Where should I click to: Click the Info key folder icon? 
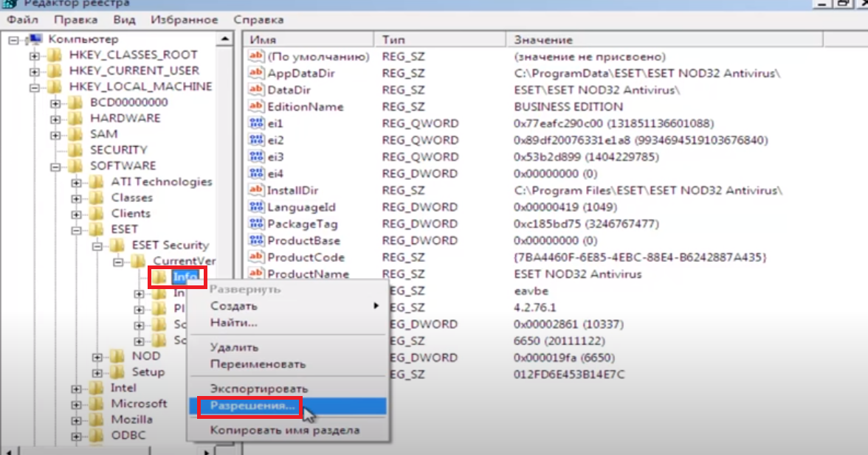pyautogui.click(x=159, y=277)
